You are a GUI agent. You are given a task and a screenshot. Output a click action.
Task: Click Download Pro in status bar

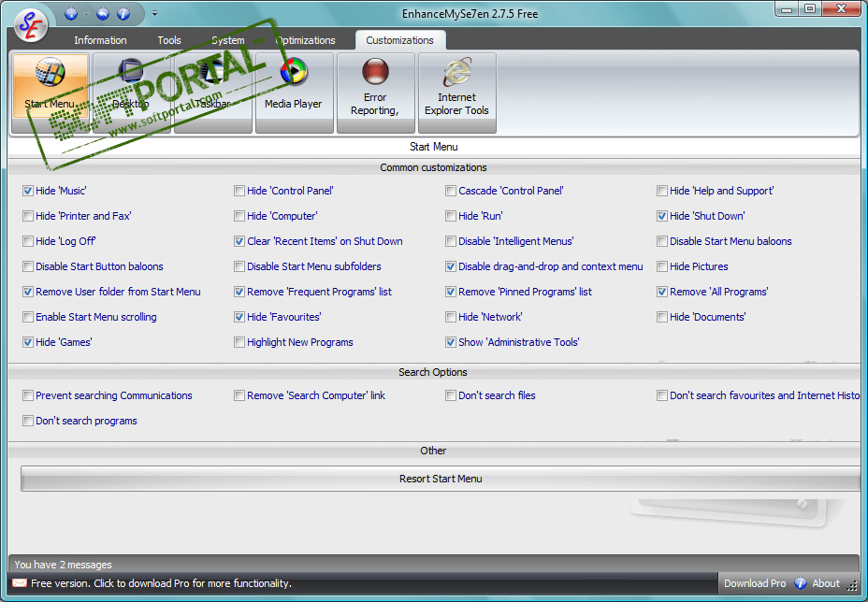tap(755, 583)
